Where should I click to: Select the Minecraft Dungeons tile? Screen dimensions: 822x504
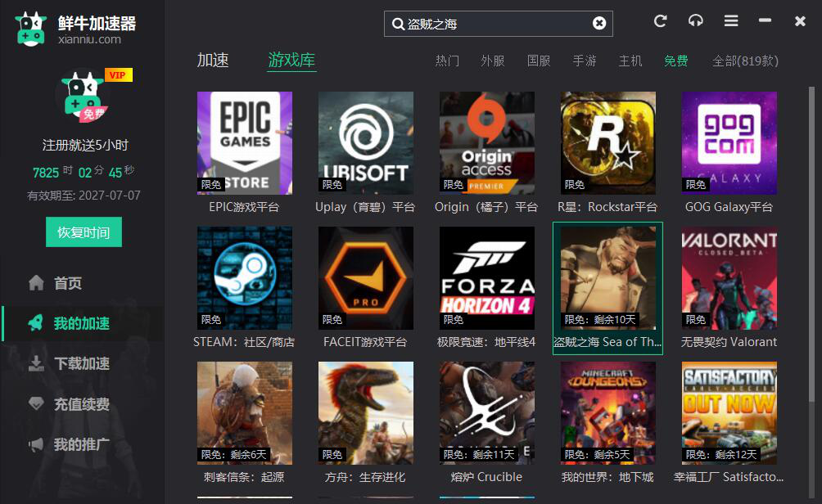608,413
